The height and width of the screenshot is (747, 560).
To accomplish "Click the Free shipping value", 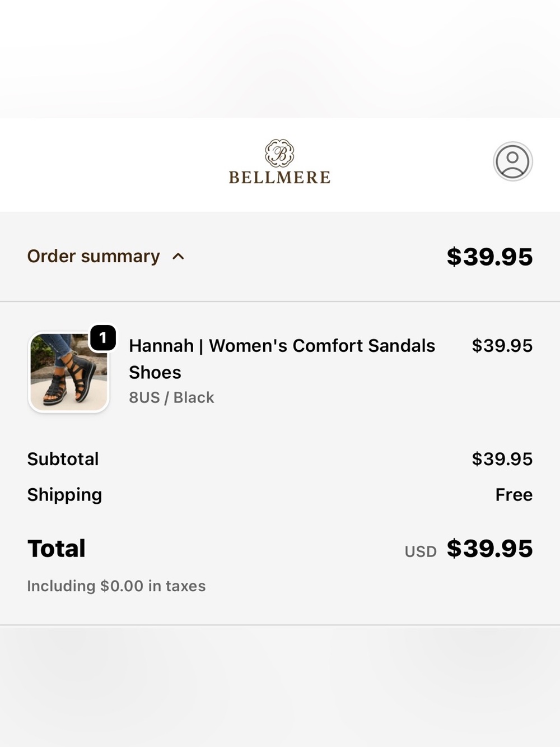I will (514, 495).
